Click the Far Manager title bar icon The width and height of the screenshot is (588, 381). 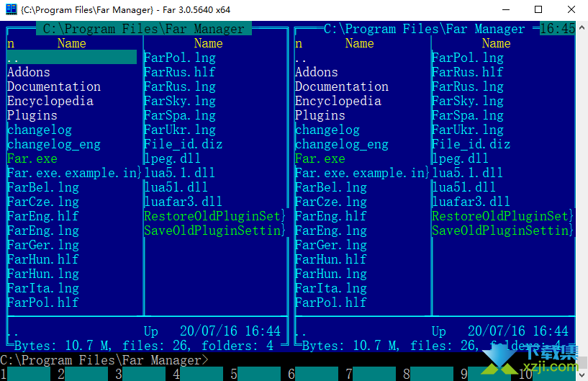12,9
